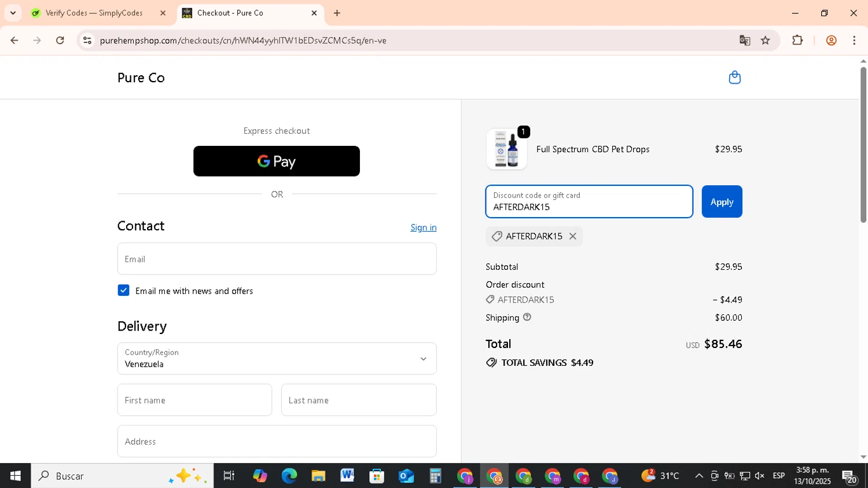
Task: Open File Explorer from the taskbar
Action: tap(318, 476)
